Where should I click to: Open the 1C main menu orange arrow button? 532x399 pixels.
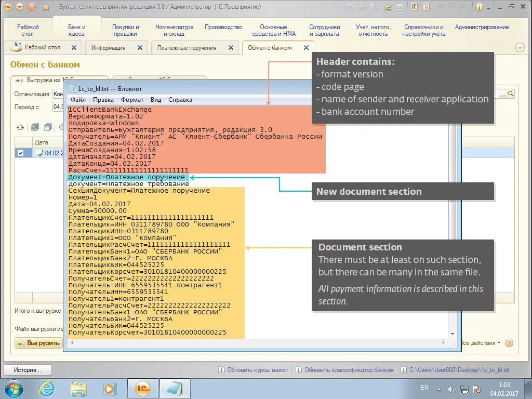(19, 7)
